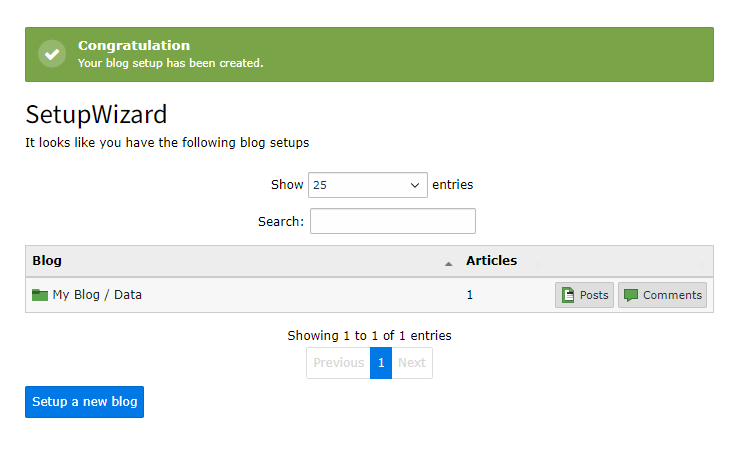
Task: Click the article count in the Articles column
Action: tap(470, 295)
